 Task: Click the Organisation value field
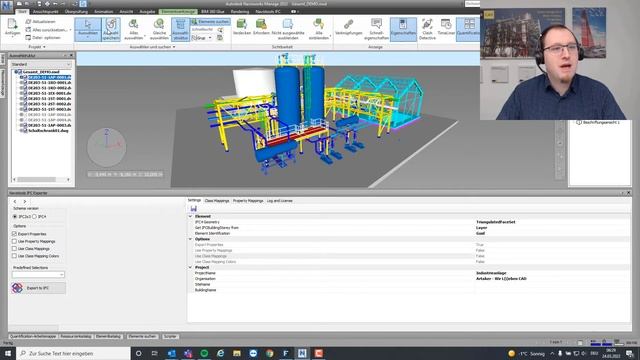click(552, 278)
